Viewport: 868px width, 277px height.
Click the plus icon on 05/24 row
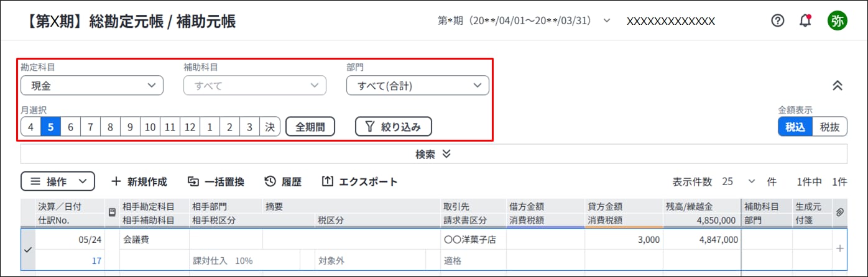(839, 248)
